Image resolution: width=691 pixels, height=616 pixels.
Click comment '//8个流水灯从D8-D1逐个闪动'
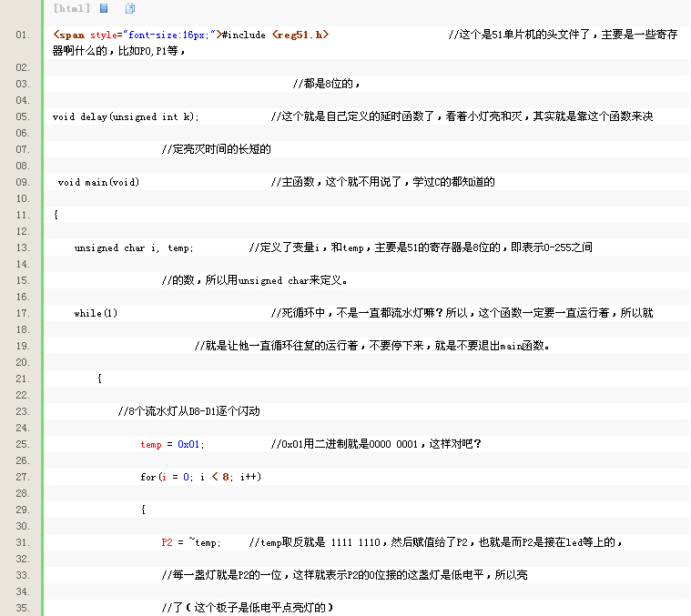click(x=188, y=411)
